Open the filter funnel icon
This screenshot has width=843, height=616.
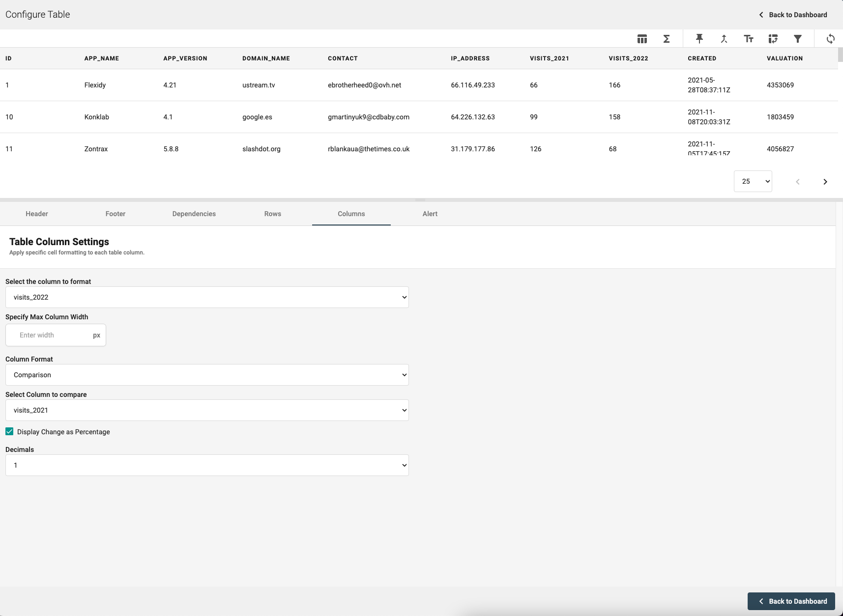tap(797, 39)
